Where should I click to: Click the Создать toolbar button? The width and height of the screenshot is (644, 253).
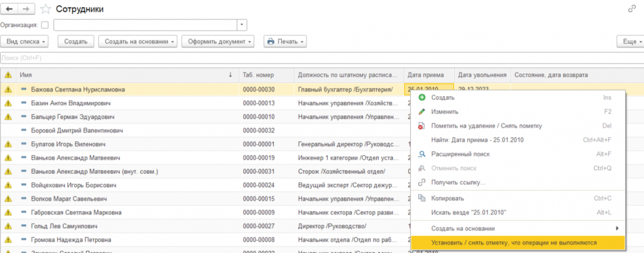(x=75, y=41)
